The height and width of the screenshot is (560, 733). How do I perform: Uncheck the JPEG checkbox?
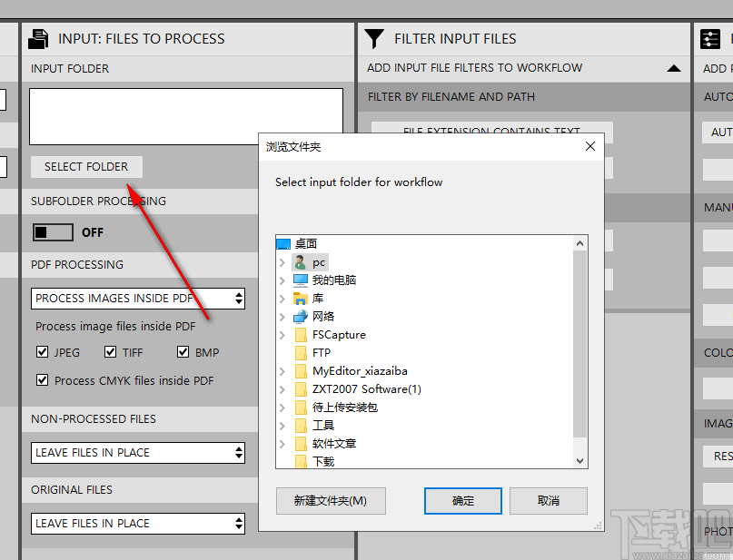coord(42,351)
